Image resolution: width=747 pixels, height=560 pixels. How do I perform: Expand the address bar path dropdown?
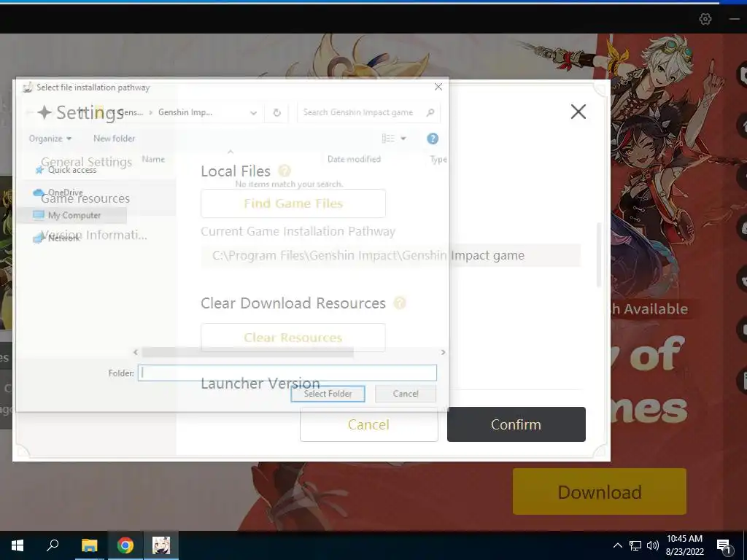pos(253,113)
